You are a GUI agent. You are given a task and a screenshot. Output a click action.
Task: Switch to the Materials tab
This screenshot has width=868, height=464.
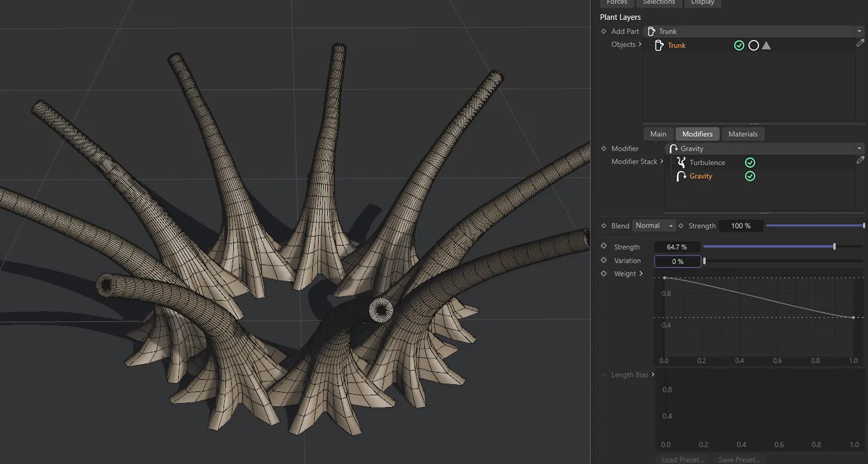[x=742, y=133]
